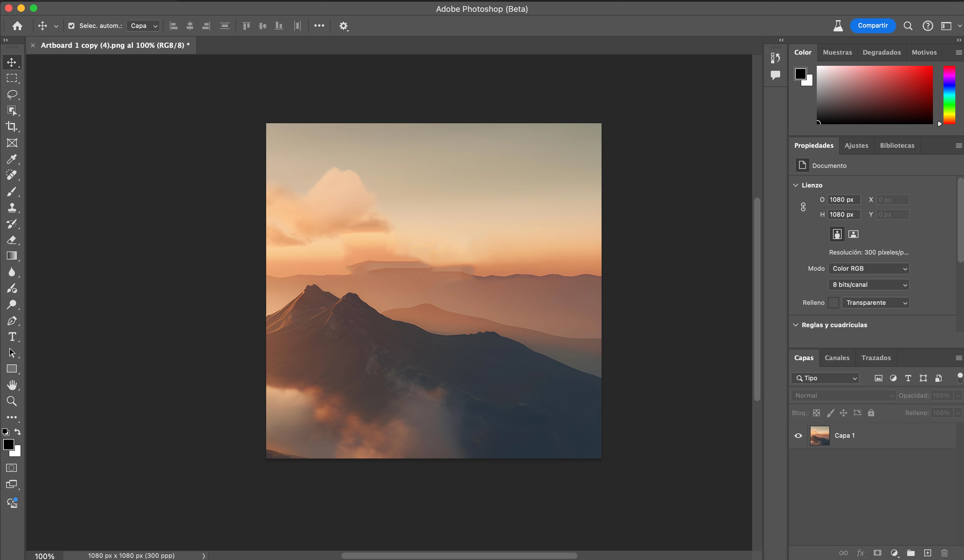The width and height of the screenshot is (964, 560).
Task: Select the Lasso tool
Action: click(x=12, y=94)
